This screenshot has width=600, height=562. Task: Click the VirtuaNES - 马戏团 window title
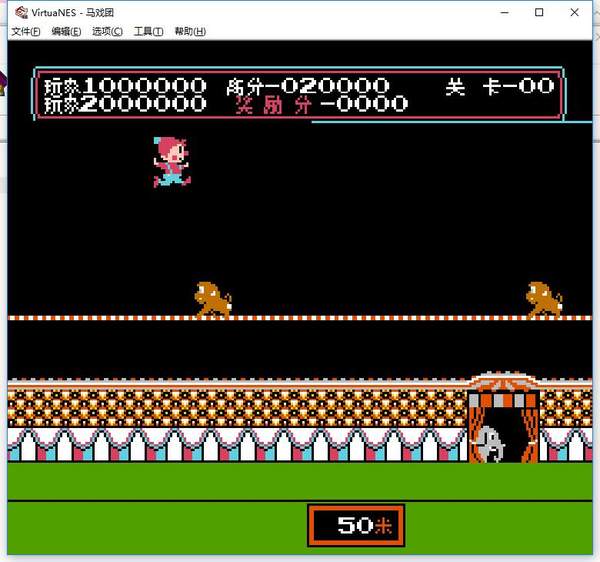click(x=72, y=13)
